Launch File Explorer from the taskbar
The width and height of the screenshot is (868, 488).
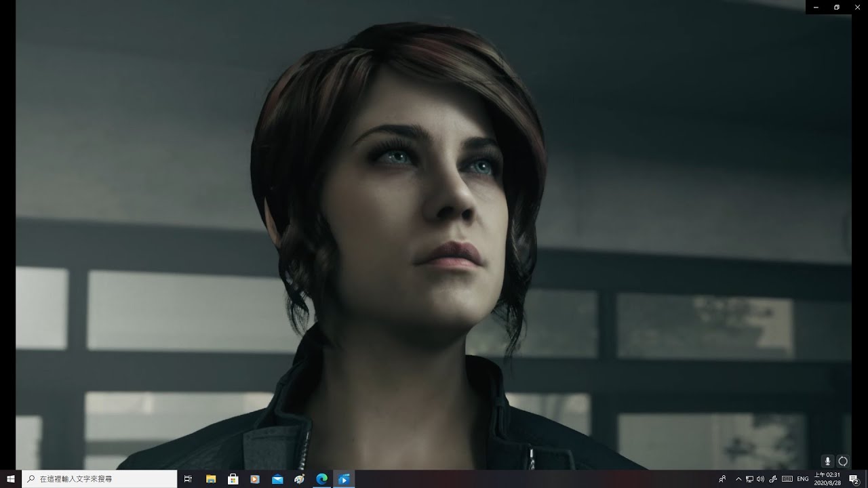tap(211, 479)
